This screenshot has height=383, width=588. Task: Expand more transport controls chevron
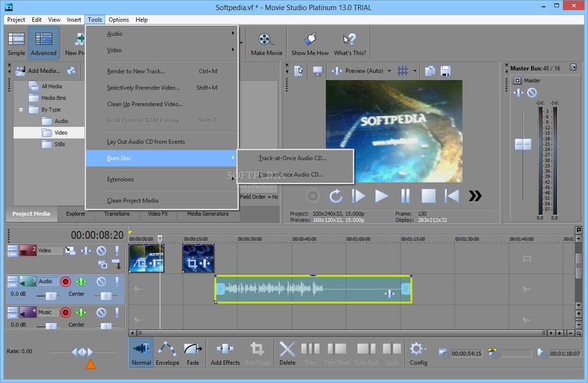tap(476, 196)
